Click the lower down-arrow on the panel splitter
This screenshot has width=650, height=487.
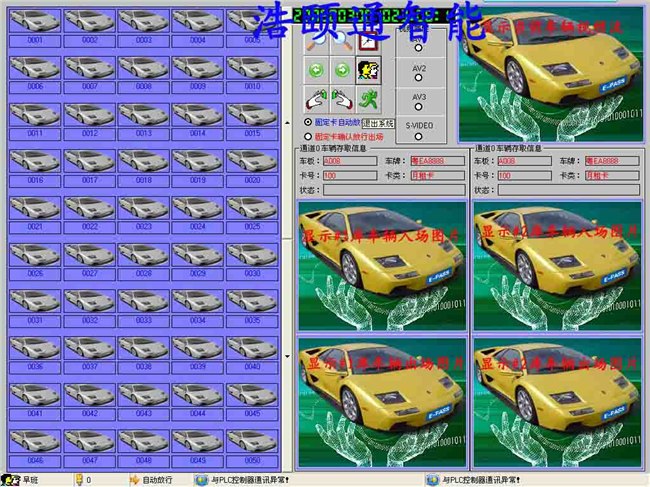tap(287, 356)
